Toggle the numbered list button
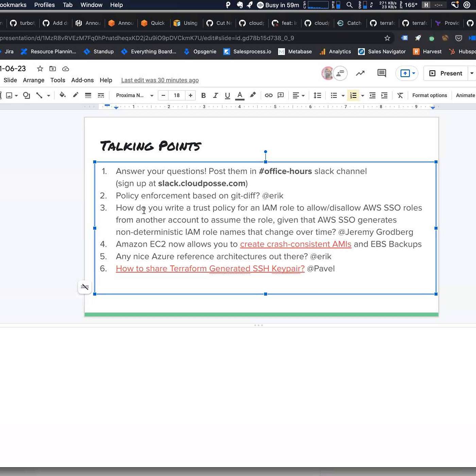Viewport: 476px width, 476px height. point(353,95)
